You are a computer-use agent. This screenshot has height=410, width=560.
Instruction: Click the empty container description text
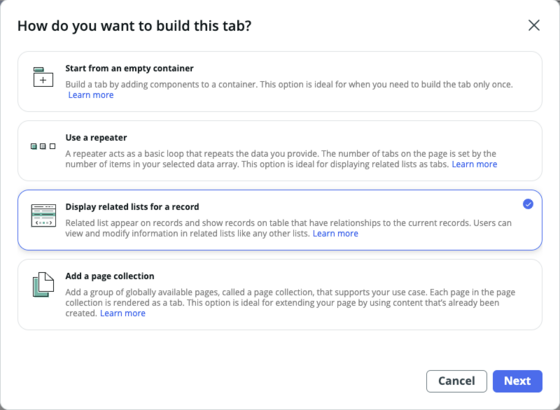[x=289, y=85]
